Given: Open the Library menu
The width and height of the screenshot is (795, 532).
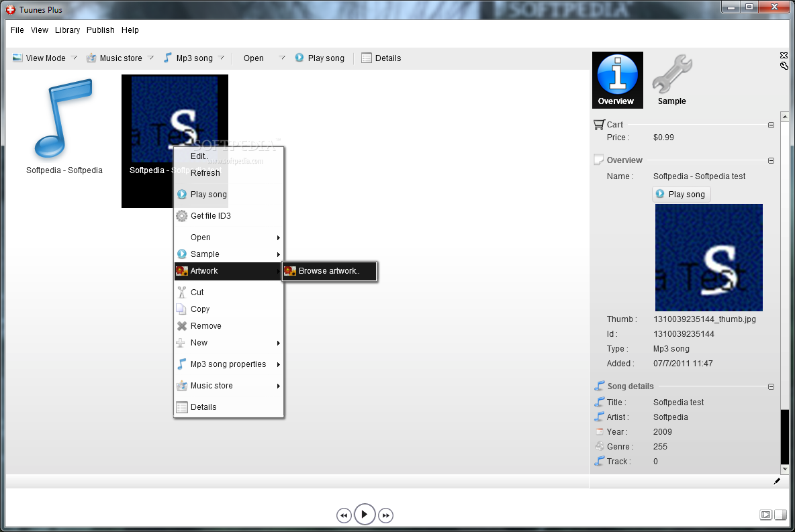Looking at the screenshot, I should pyautogui.click(x=67, y=30).
